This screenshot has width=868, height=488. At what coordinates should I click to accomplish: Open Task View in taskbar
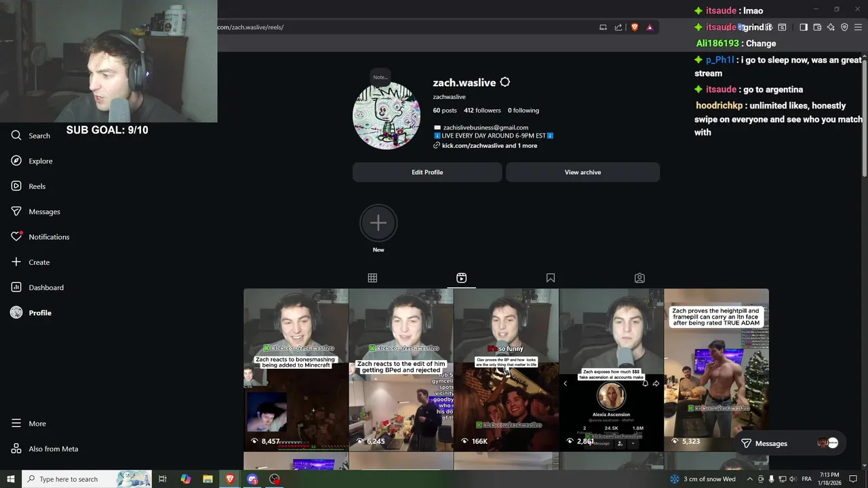pos(163,479)
